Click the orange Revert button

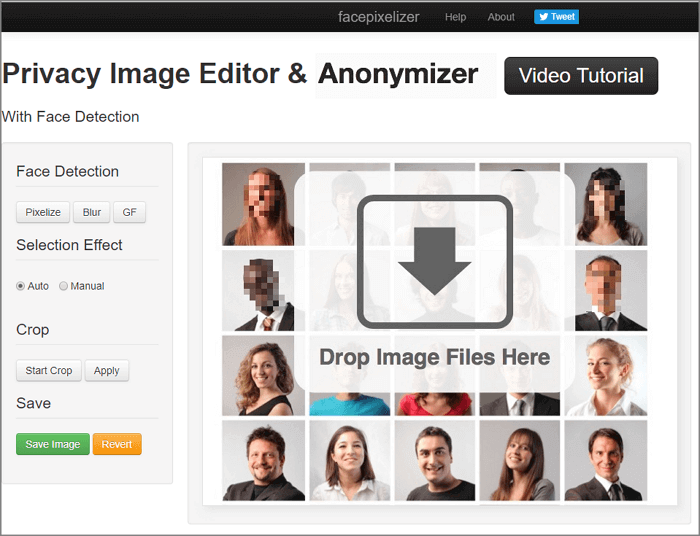117,444
